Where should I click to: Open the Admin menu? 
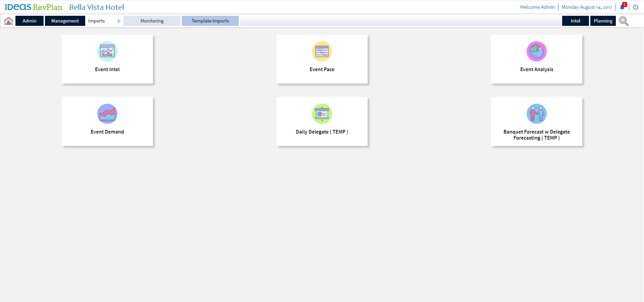[x=29, y=20]
